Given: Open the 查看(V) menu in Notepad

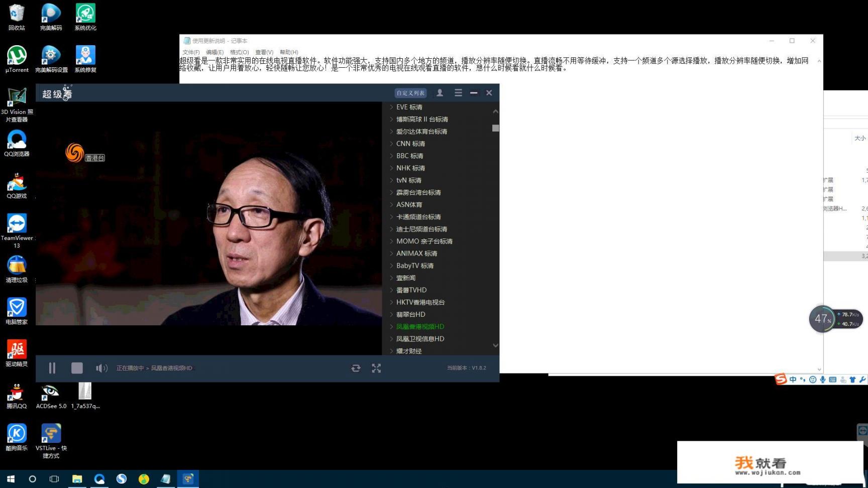Looking at the screenshot, I should point(264,52).
